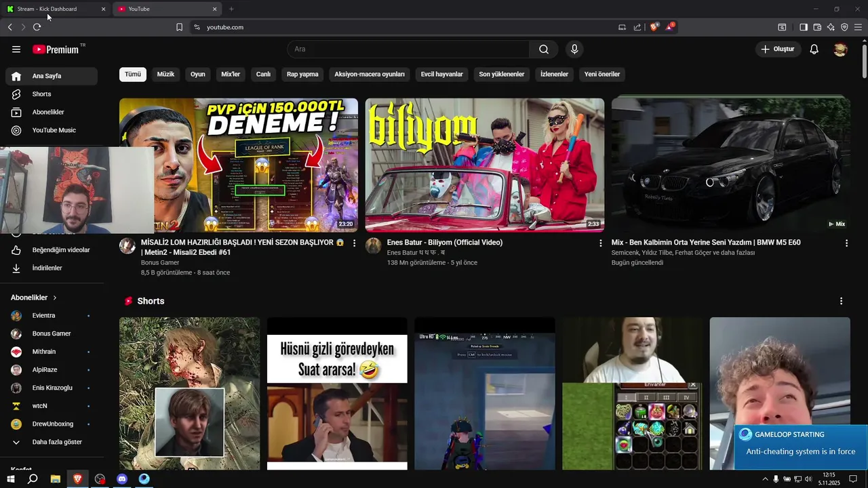Select the Son yüklenenler chip
This screenshot has width=868, height=488.
tap(502, 75)
